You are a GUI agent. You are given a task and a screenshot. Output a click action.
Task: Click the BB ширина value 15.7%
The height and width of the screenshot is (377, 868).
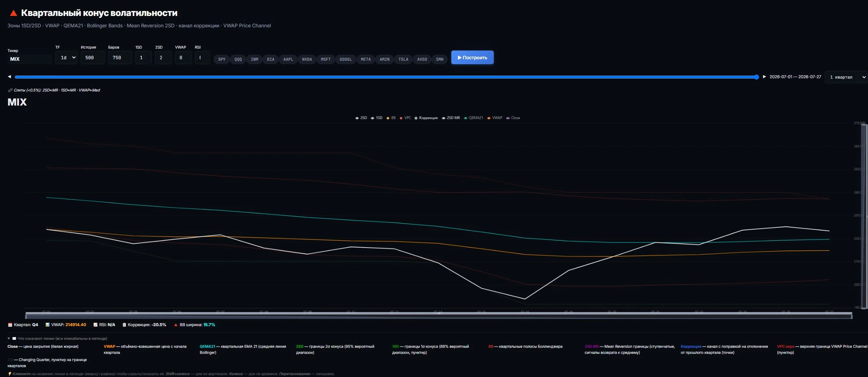tap(209, 325)
